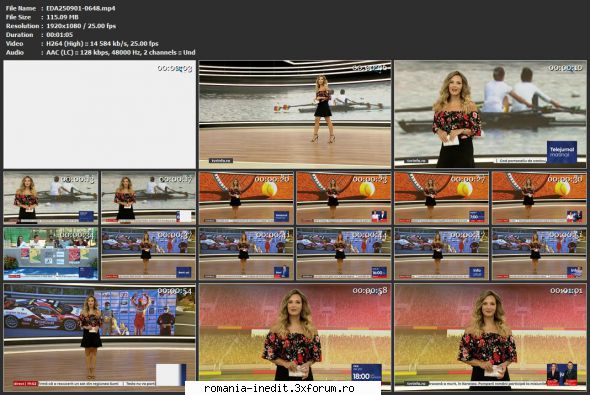Select the small thumbnail stamped 00:00:17

[x=148, y=198]
